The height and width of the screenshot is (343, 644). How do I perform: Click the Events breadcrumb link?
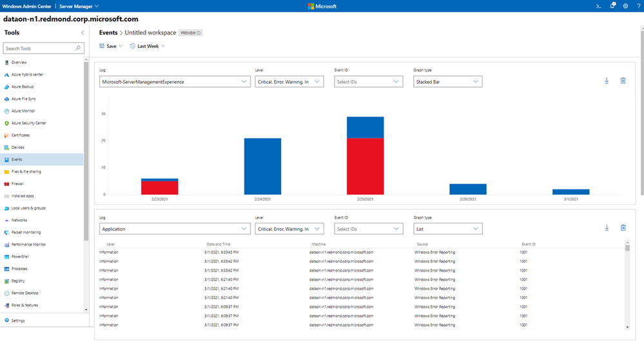point(108,32)
